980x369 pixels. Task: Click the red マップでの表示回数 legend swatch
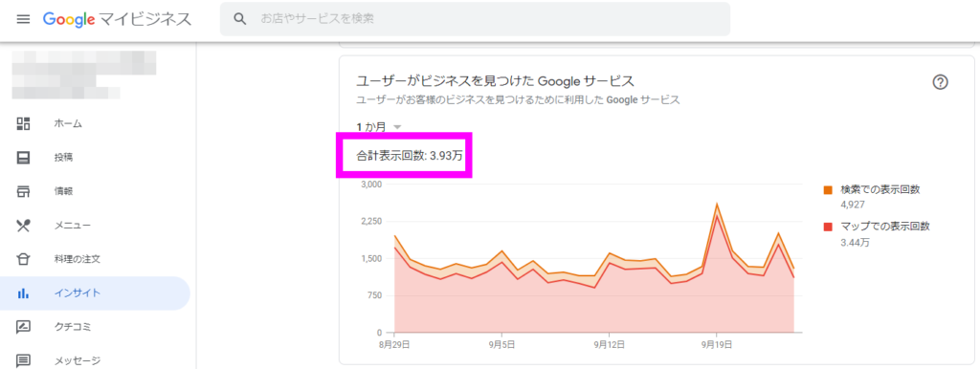point(828,227)
